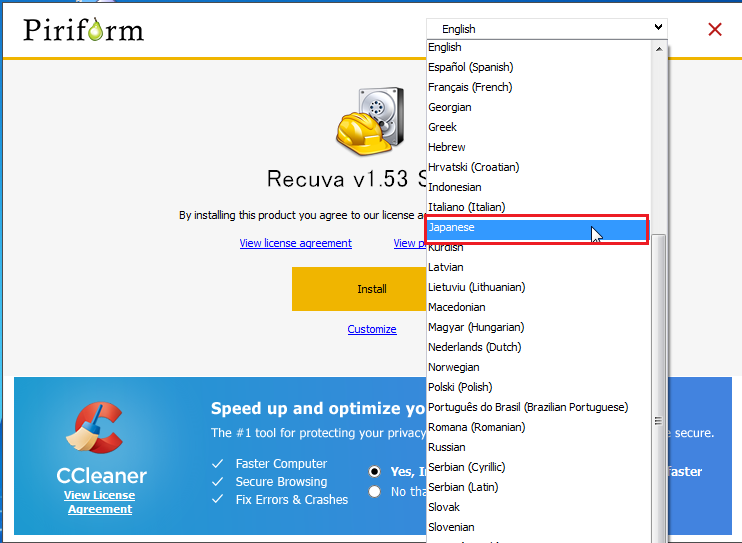The width and height of the screenshot is (742, 543).
Task: Select Polski (Polish) option
Action: click(539, 387)
